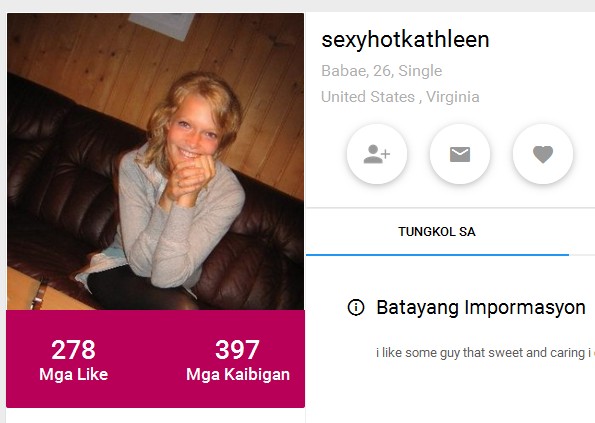Click the United States, Virginia location text

(400, 97)
